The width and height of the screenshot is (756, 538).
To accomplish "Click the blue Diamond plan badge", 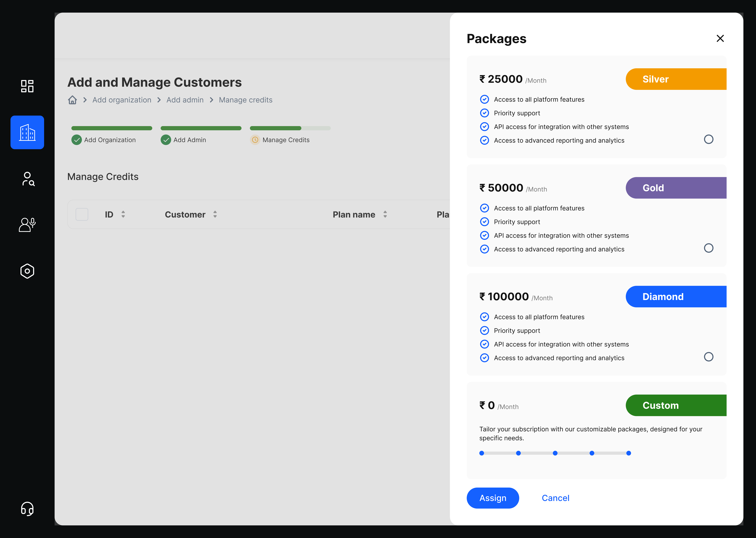I will (676, 296).
